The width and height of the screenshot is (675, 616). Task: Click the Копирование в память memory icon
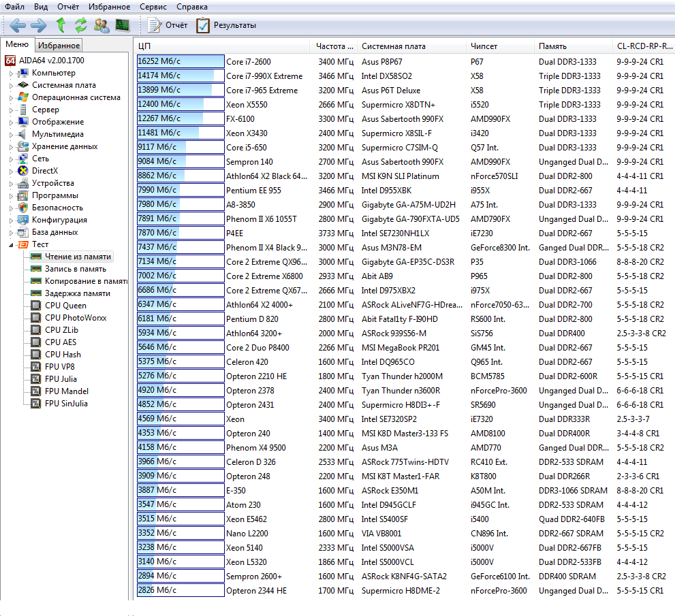[x=36, y=281]
